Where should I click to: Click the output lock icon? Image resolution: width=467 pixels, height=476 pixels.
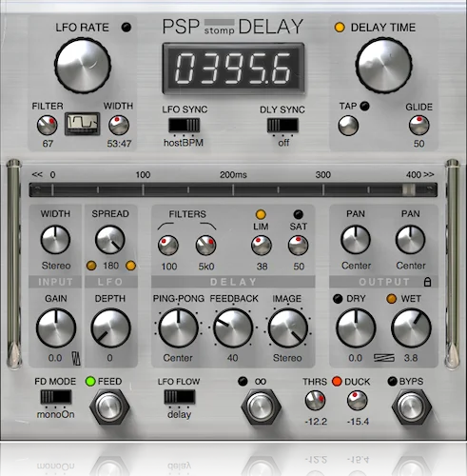427,282
